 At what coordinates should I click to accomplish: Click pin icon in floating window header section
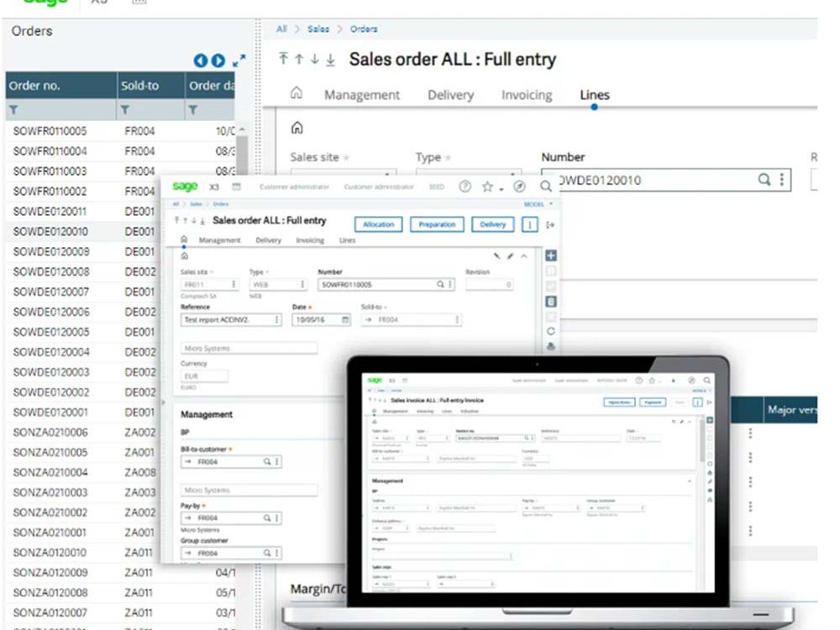pos(497,256)
